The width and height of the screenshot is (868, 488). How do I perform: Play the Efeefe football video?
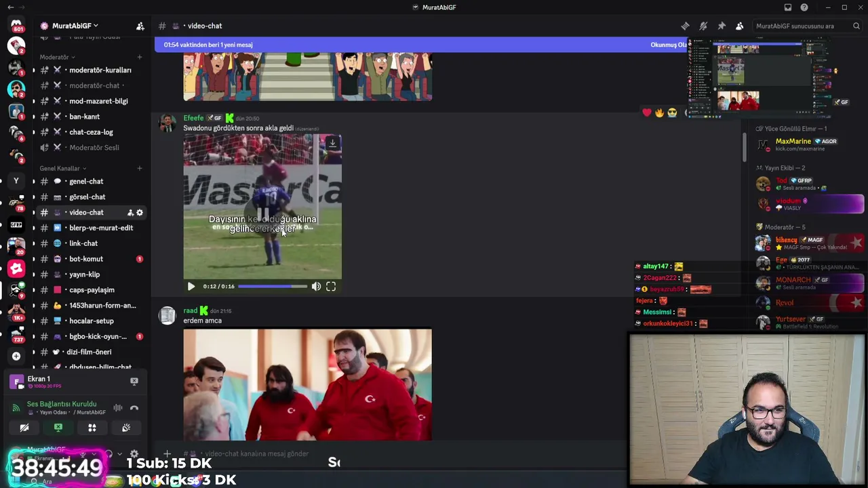point(191,287)
